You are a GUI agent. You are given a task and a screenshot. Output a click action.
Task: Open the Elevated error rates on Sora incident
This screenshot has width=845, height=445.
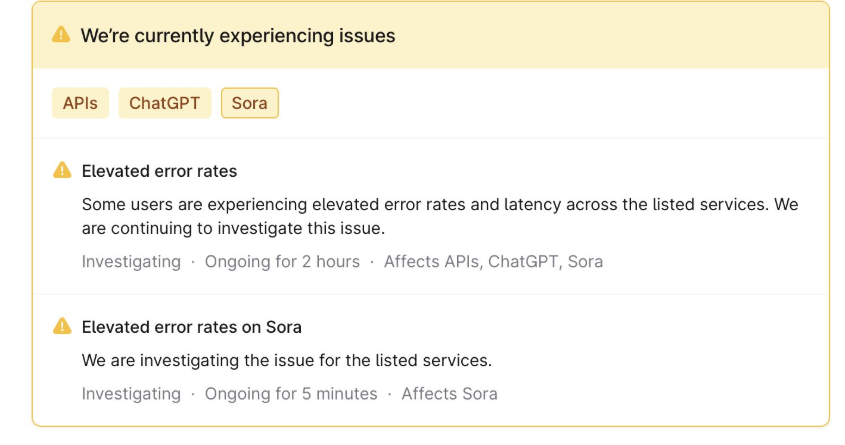[191, 327]
